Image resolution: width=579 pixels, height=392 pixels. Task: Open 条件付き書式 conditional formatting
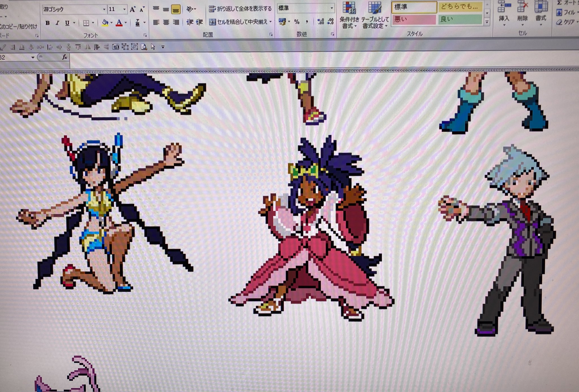click(349, 14)
